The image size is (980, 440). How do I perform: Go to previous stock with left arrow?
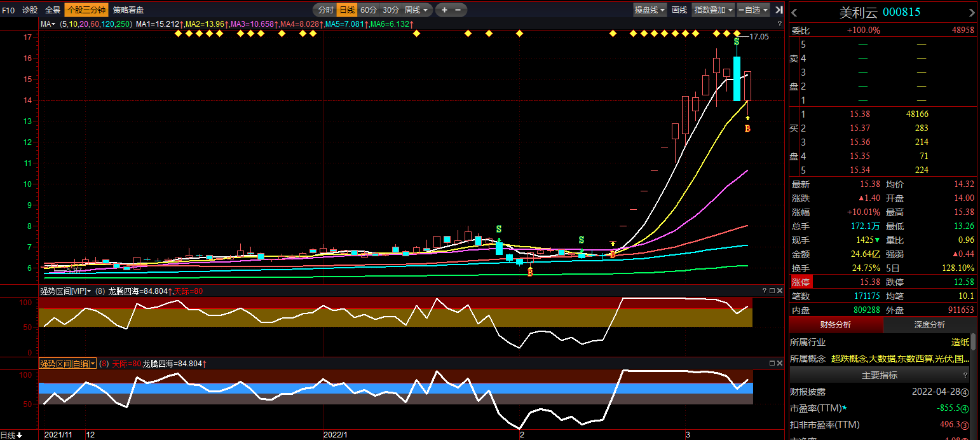[x=795, y=13]
